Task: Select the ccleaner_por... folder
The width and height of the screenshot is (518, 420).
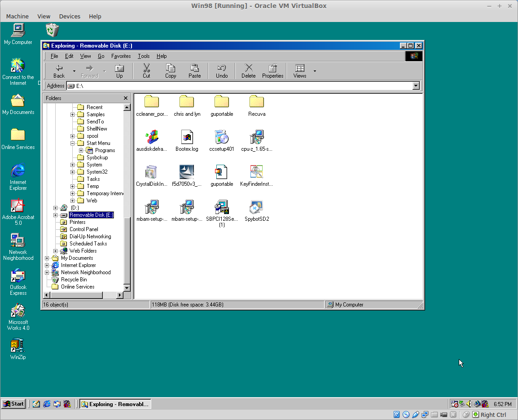Action: point(152,106)
